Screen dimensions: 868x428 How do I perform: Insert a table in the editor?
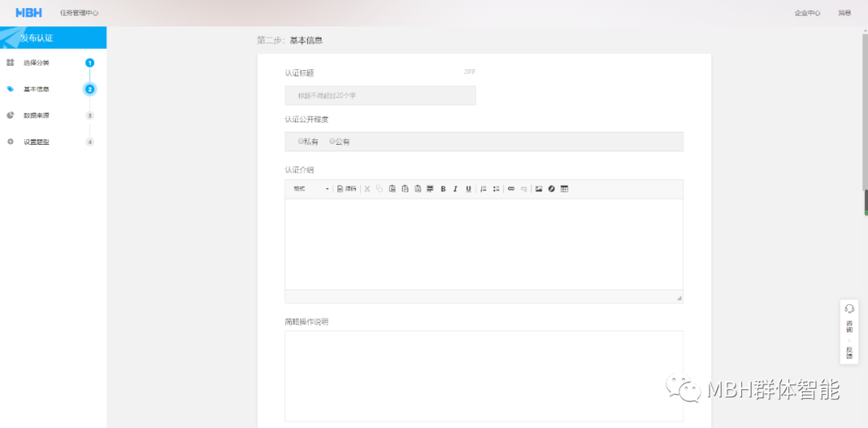[564, 189]
